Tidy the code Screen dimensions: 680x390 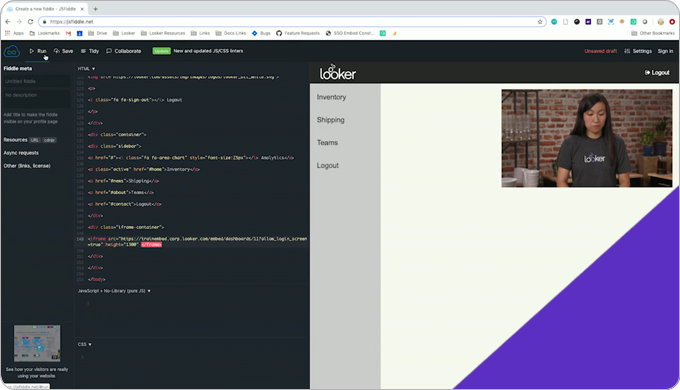(x=90, y=51)
